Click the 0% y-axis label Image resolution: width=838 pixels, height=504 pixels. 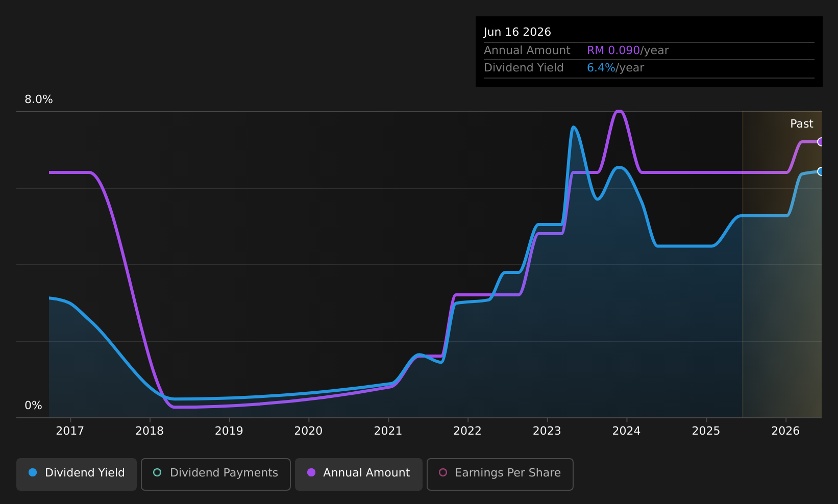click(34, 406)
